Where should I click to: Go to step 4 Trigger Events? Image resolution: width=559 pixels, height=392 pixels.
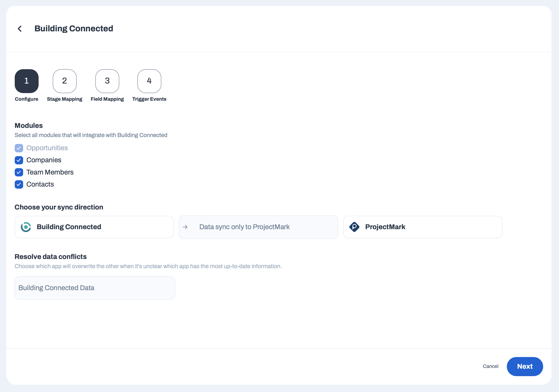[149, 81]
